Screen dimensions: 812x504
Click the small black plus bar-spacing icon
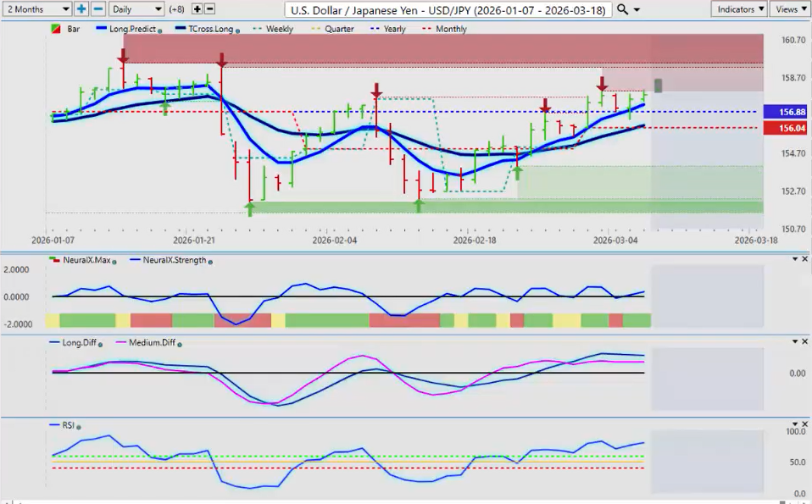(197, 8)
